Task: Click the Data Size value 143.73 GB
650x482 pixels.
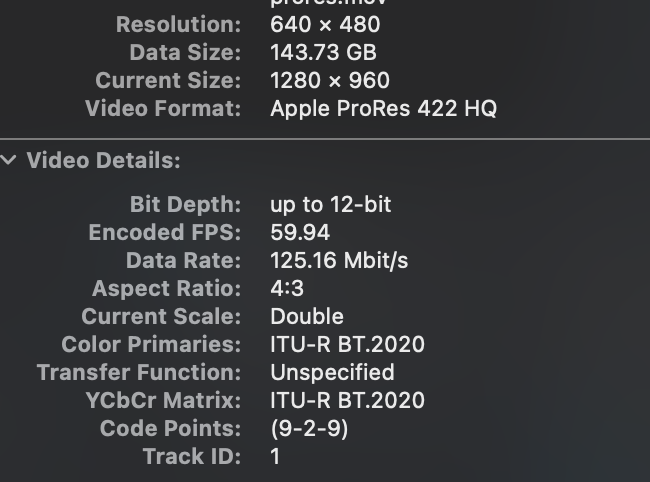Action: 323,52
